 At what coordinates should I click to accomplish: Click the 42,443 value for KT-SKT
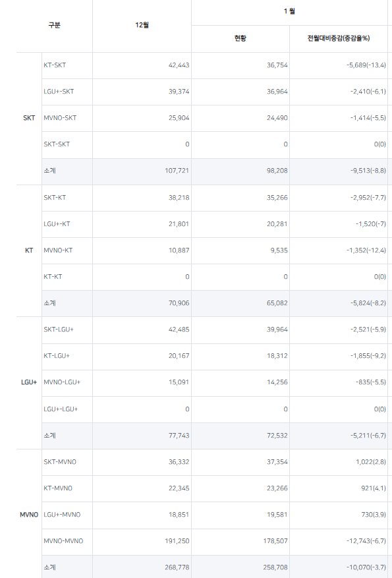point(179,65)
